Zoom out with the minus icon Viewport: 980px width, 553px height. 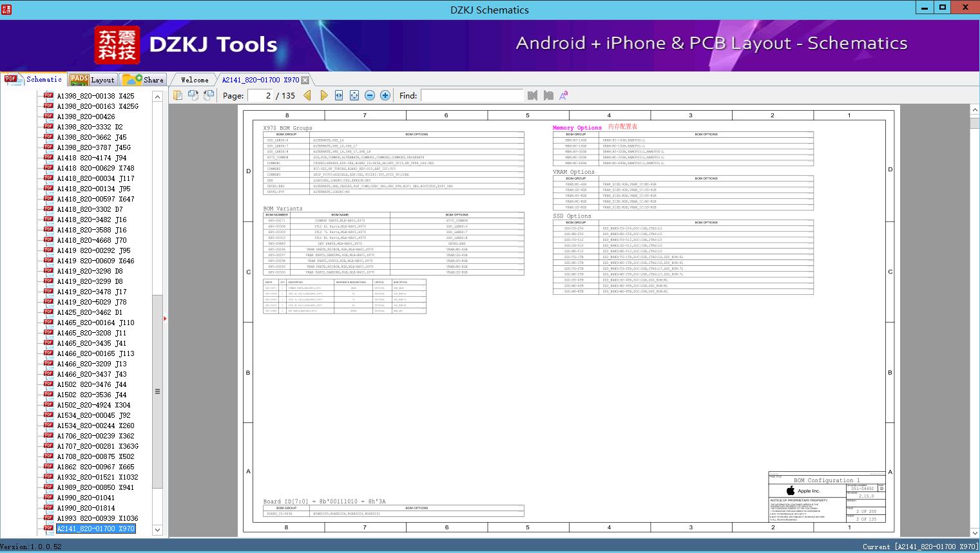[x=370, y=95]
